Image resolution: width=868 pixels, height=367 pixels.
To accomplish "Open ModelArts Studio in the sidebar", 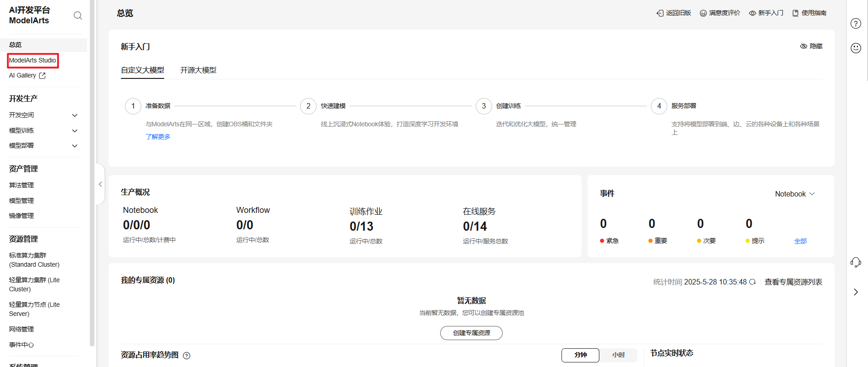I will pyautogui.click(x=33, y=60).
